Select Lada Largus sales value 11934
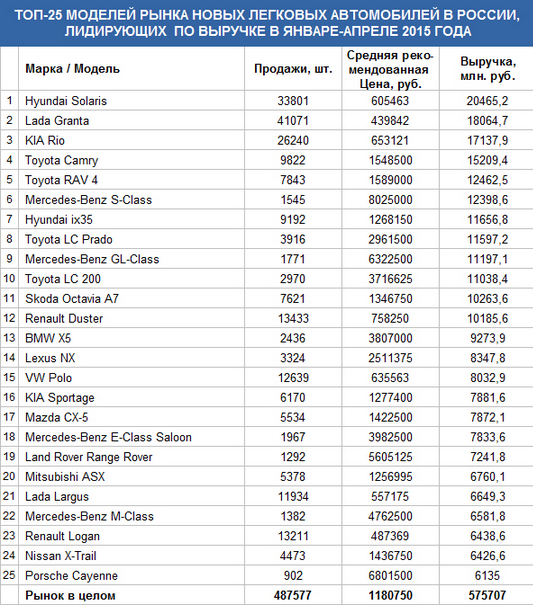 [x=293, y=497]
